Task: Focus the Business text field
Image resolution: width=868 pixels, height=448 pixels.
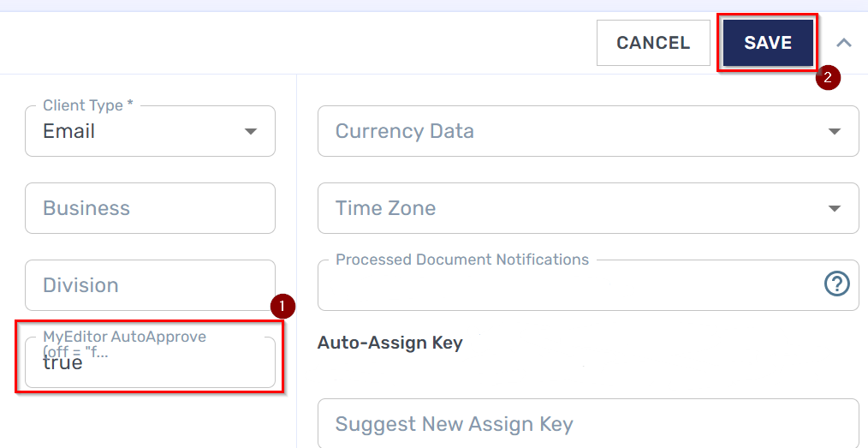Action: click(x=150, y=208)
